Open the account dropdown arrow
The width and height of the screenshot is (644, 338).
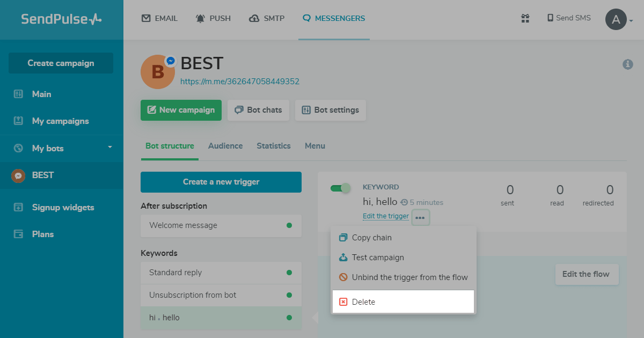click(x=631, y=21)
